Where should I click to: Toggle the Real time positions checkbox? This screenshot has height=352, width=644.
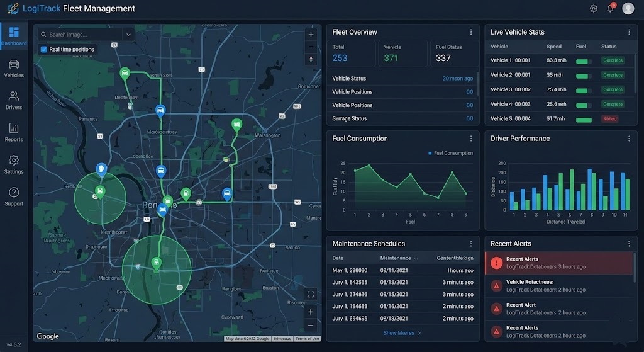[x=43, y=49]
